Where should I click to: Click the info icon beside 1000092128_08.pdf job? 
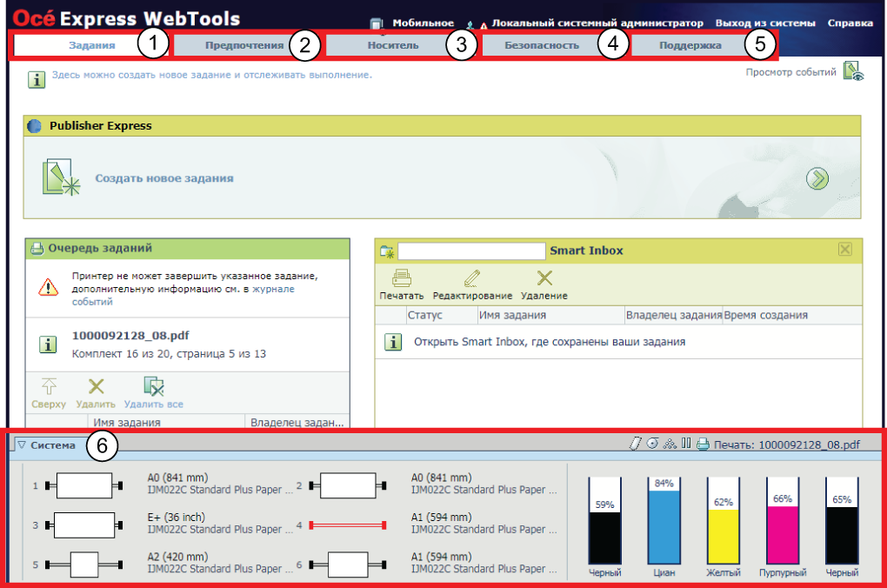pyautogui.click(x=48, y=344)
